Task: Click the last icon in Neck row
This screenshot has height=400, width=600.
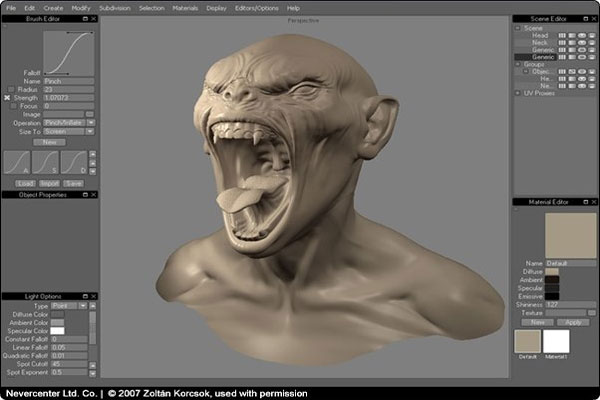Action: tap(592, 43)
